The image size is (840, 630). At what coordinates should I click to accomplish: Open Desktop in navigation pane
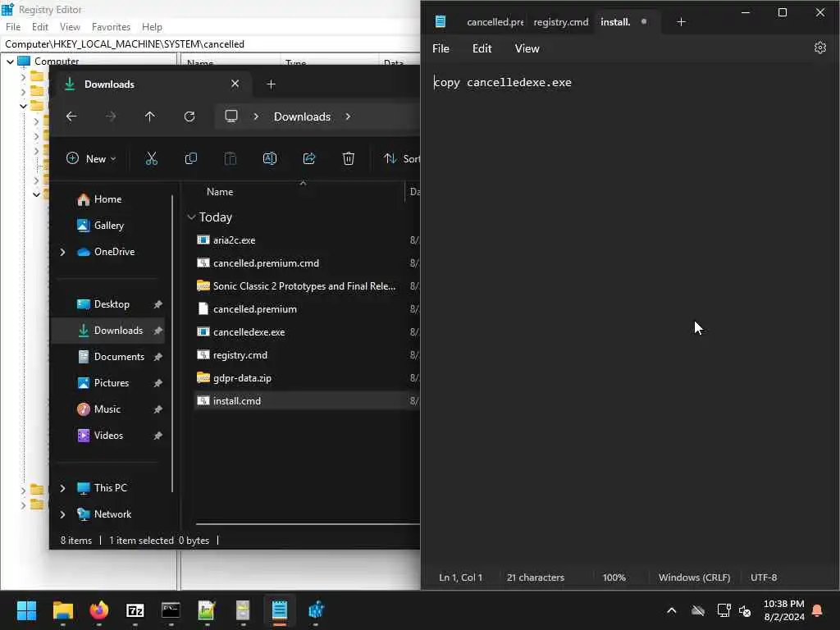click(112, 304)
